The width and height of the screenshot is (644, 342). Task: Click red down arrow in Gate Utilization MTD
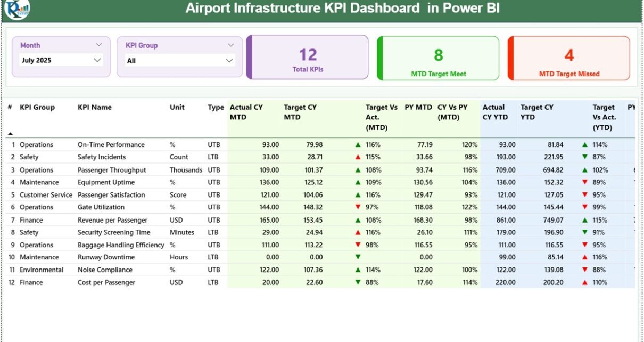[358, 207]
